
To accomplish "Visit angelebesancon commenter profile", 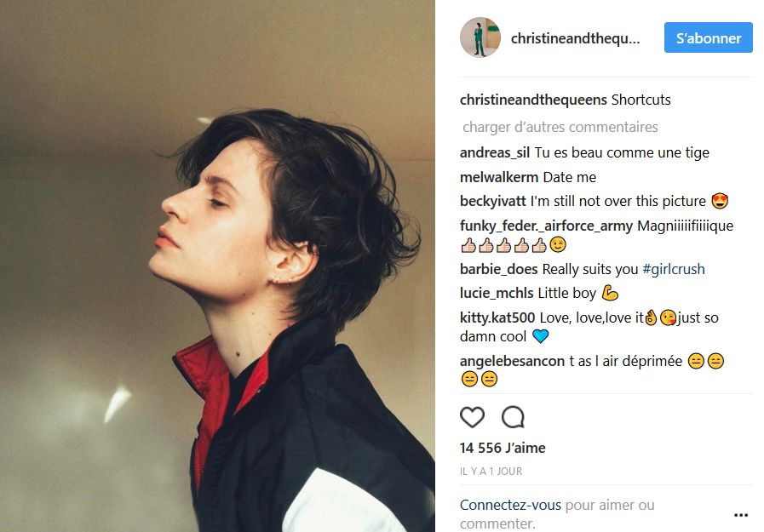I will pos(512,361).
